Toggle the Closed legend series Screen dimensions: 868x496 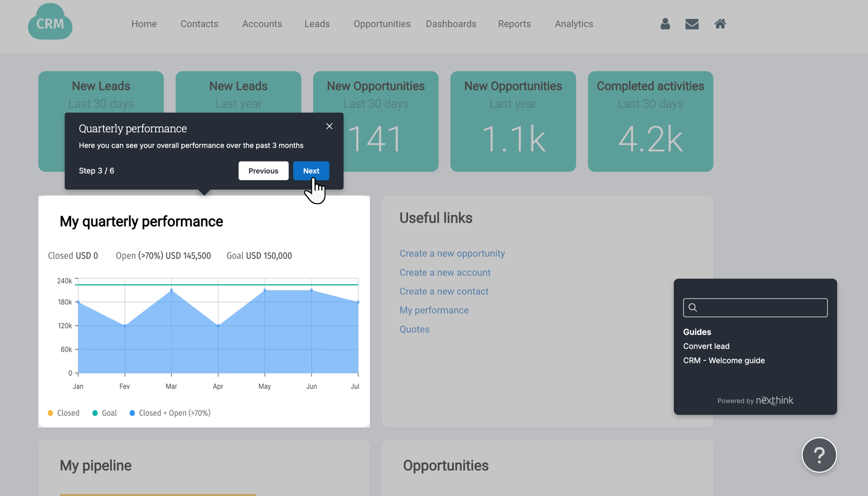pyautogui.click(x=64, y=413)
